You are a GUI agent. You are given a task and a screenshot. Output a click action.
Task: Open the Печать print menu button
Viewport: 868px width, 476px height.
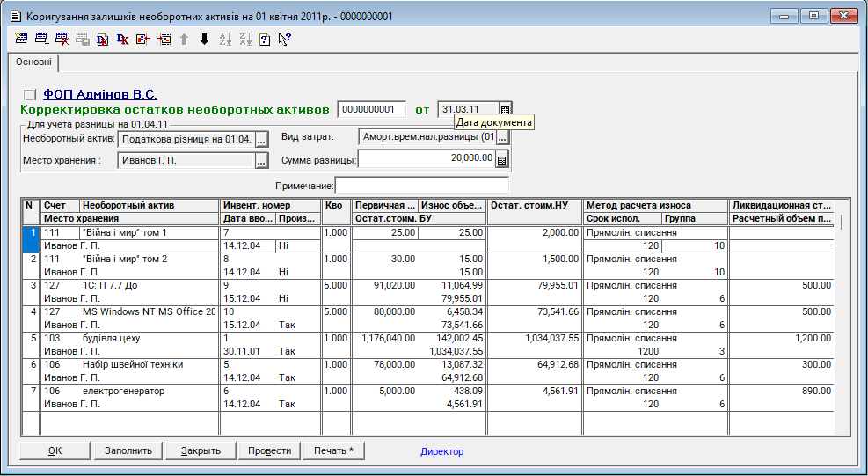(x=333, y=450)
